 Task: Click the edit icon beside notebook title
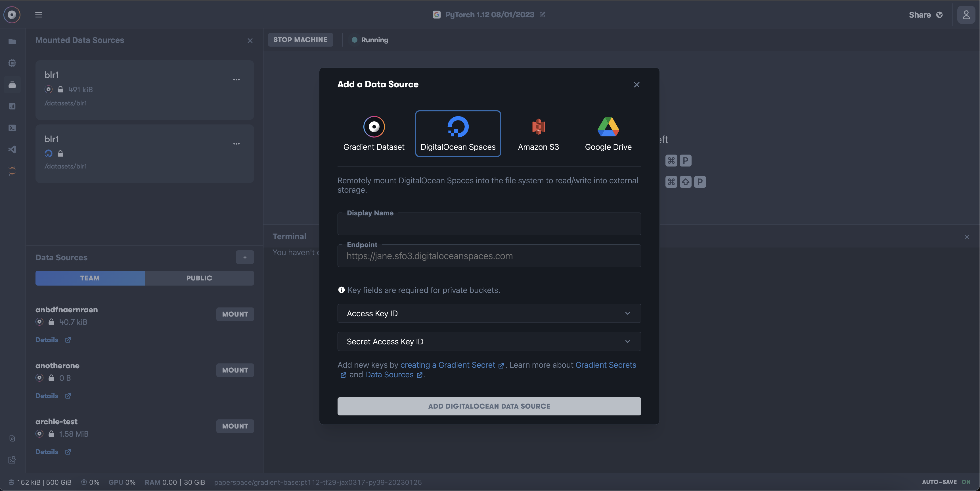click(542, 14)
